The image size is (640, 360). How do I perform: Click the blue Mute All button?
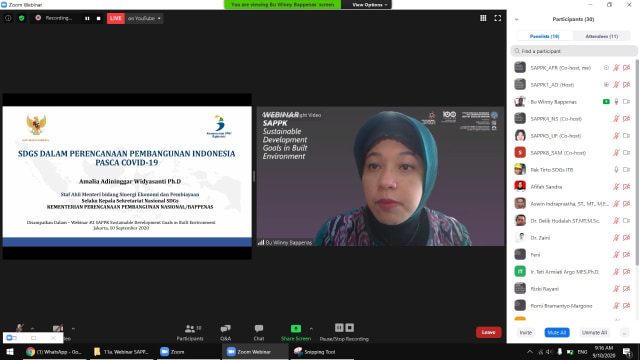tap(557, 333)
